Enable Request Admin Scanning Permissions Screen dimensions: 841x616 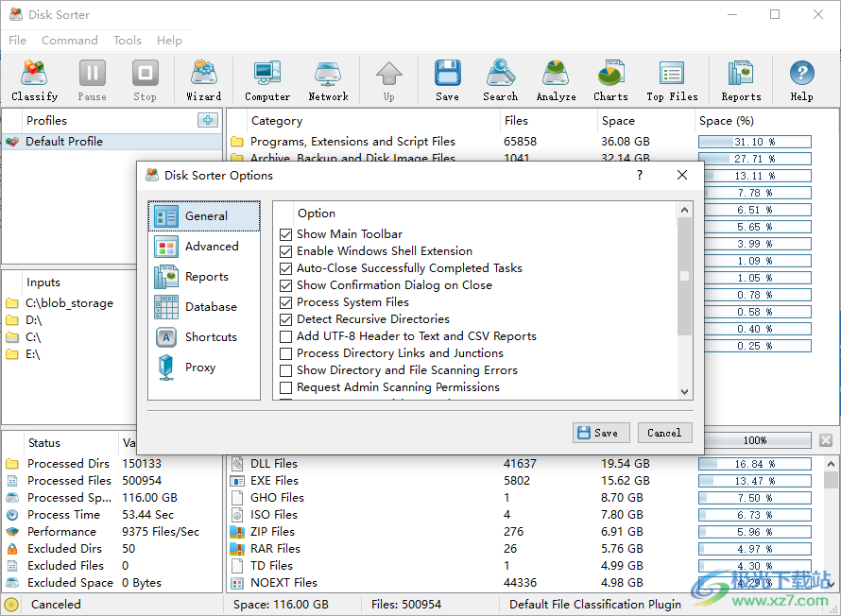(x=286, y=387)
